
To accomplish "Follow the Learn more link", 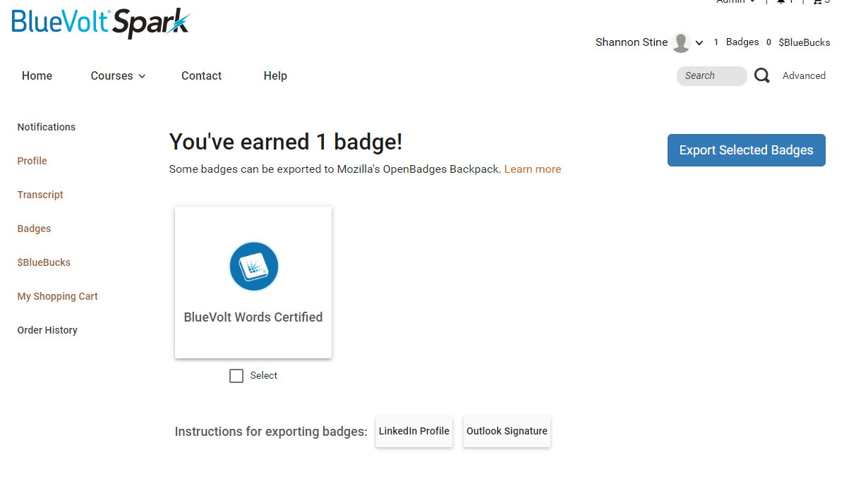I will tap(533, 169).
